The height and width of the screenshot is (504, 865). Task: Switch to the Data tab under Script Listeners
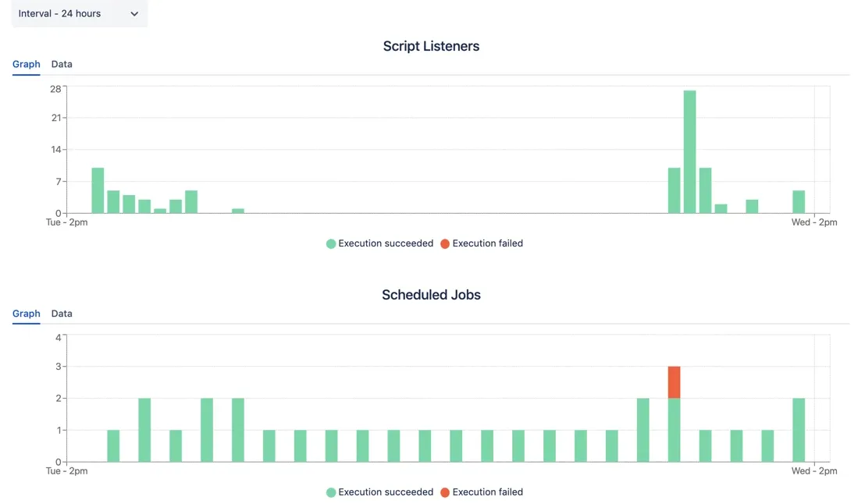pos(62,64)
